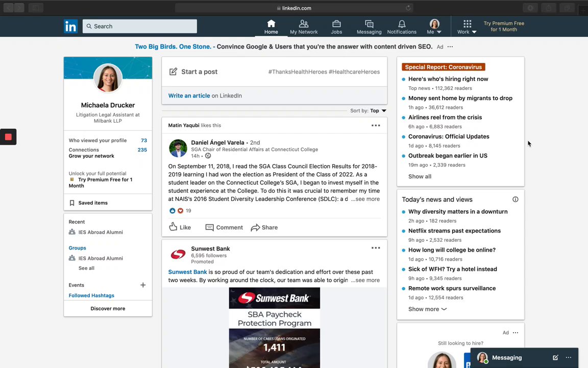Add an event with plus icon
This screenshot has width=588, height=368.
143,285
